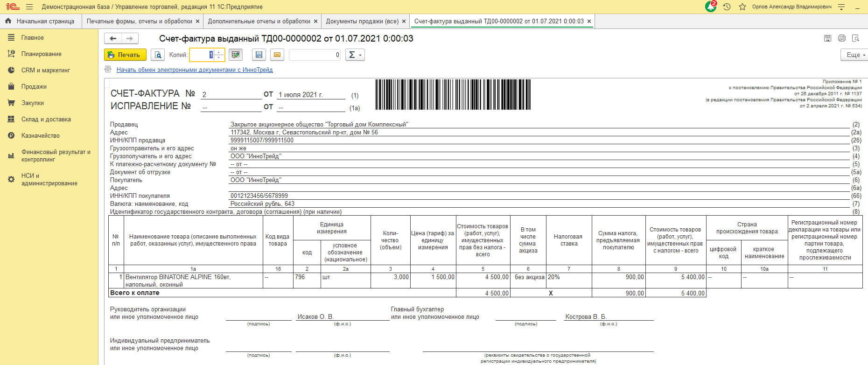Viewport: 868px width, 365px height.
Task: Click the top-right printer icon
Action: point(841,38)
